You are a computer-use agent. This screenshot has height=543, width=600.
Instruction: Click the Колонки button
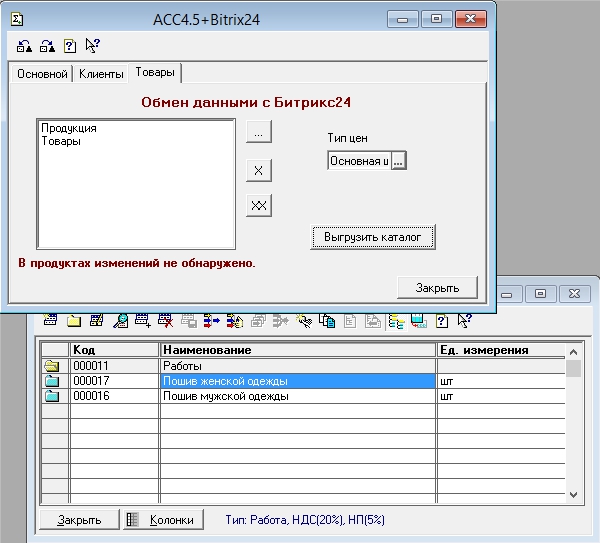click(163, 520)
